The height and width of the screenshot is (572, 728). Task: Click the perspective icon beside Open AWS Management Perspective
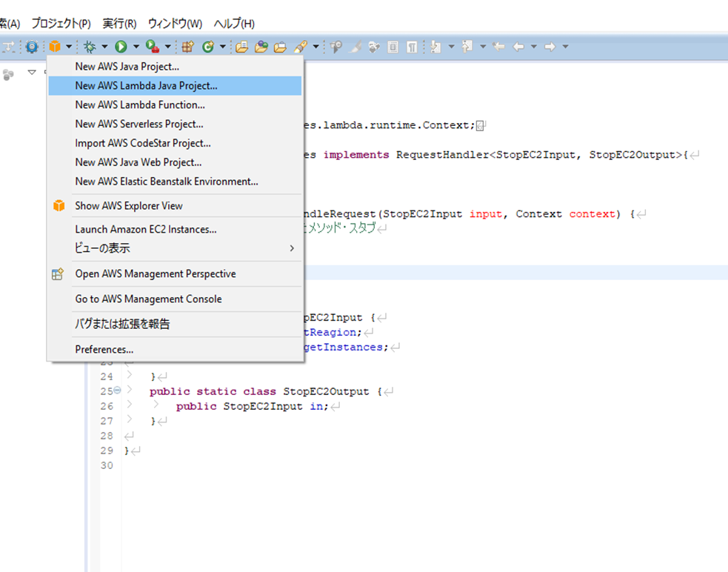pyautogui.click(x=58, y=273)
